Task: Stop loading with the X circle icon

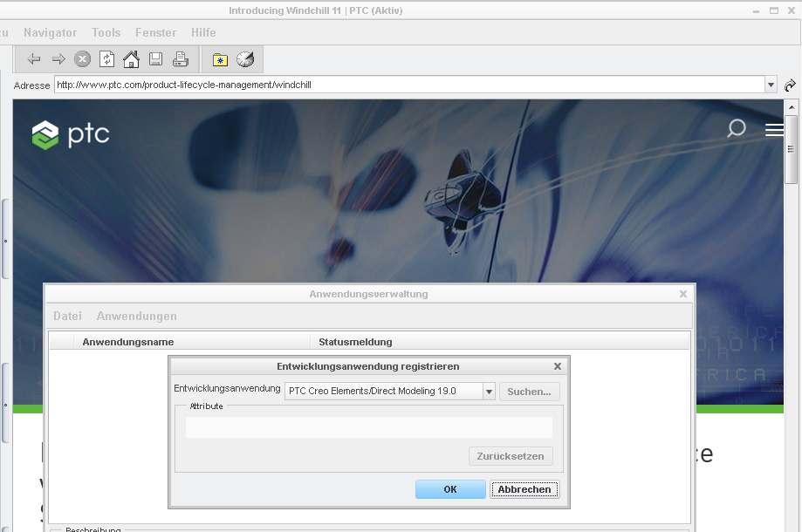Action: coord(82,59)
